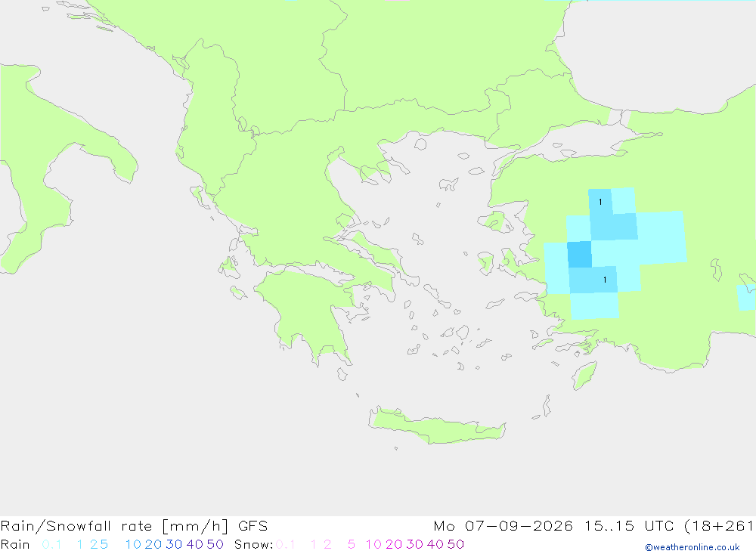Select snow legend value 0.1

286,544
